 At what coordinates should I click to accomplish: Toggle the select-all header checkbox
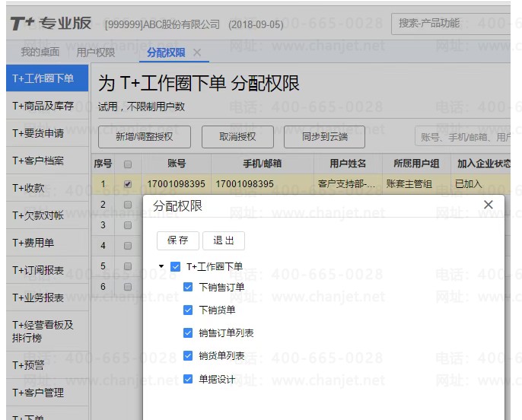128,164
